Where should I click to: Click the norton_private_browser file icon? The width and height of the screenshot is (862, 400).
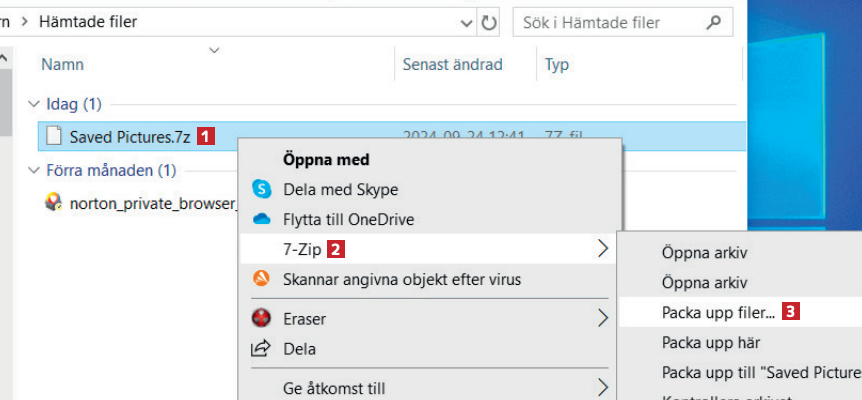(x=54, y=201)
